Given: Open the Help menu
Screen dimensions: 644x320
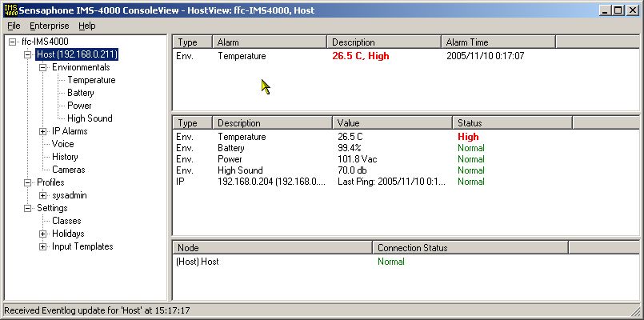Looking at the screenshot, I should coord(87,26).
